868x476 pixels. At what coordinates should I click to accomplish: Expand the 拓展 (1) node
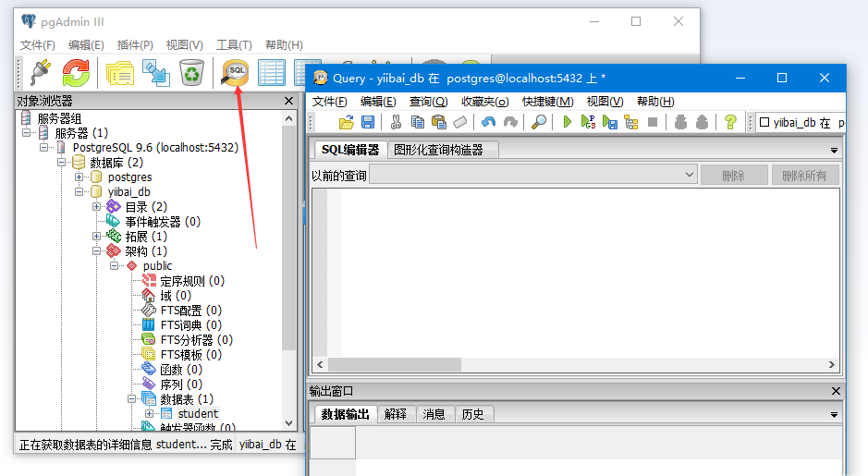[96, 237]
